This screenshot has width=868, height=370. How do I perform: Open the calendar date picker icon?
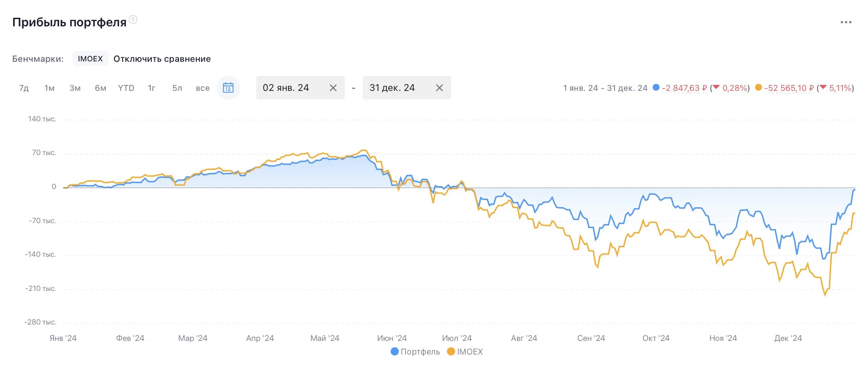(228, 88)
